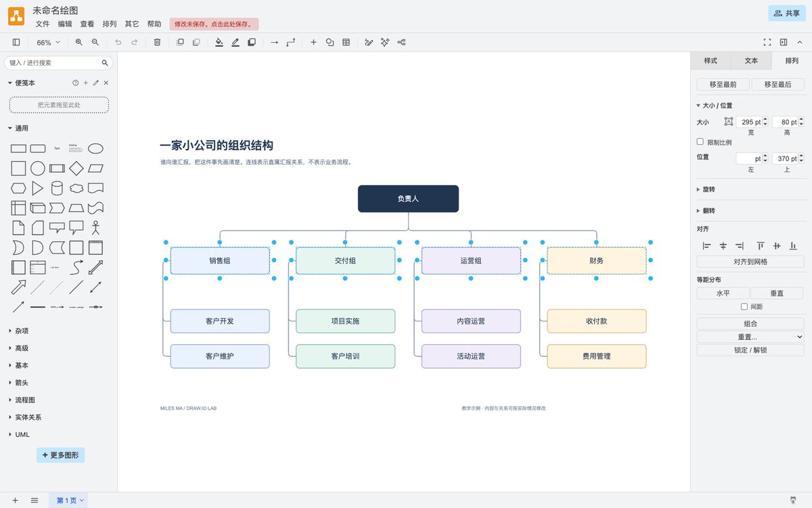Click the scratchpad help question mark icon
This screenshot has height=508, width=812.
75,83
